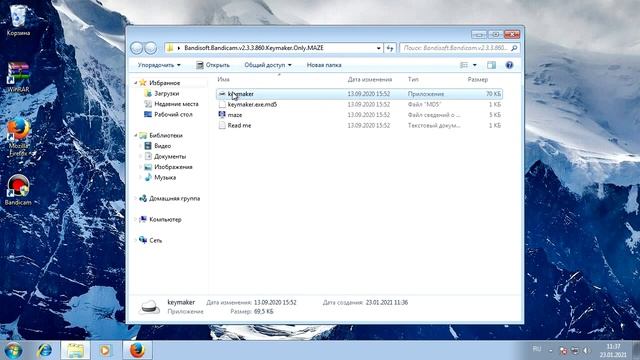
Task: Select the Read me file name
Action: click(x=239, y=125)
